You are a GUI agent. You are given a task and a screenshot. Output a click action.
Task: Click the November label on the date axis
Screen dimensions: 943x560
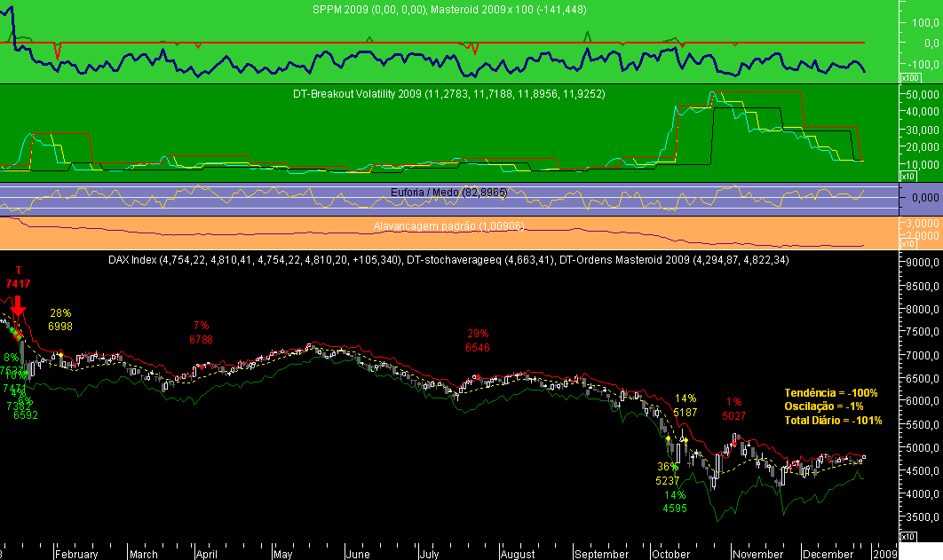click(757, 554)
